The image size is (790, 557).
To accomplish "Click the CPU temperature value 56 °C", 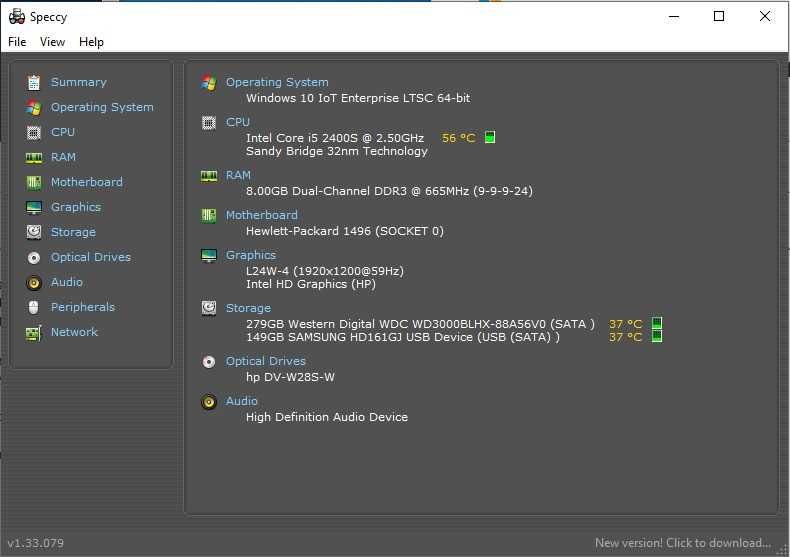I will click(x=458, y=138).
